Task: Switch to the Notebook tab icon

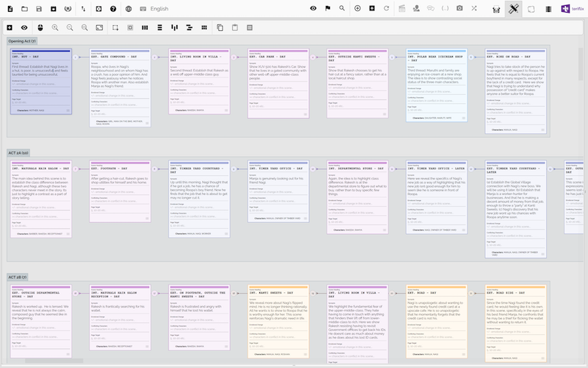Action: pyautogui.click(x=531, y=9)
